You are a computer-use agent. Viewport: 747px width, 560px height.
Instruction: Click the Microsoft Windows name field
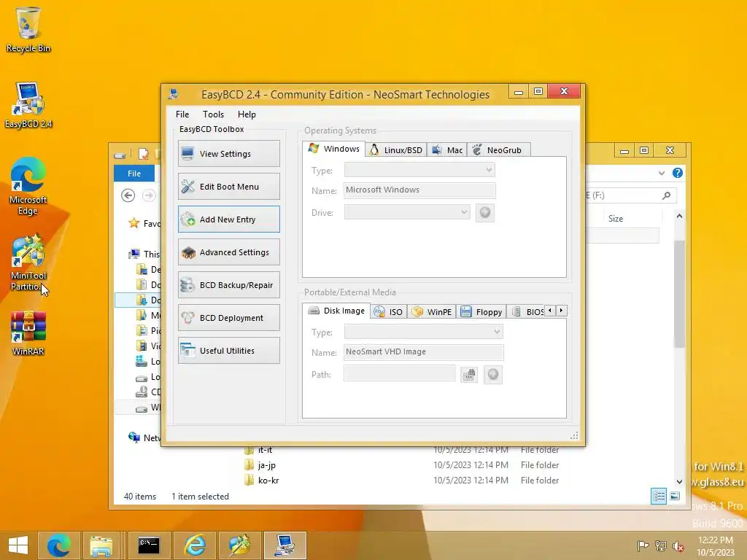[x=419, y=190]
